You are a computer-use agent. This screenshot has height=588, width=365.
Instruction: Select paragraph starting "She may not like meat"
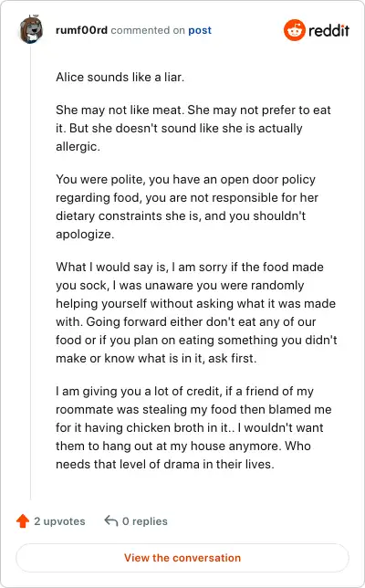point(193,128)
